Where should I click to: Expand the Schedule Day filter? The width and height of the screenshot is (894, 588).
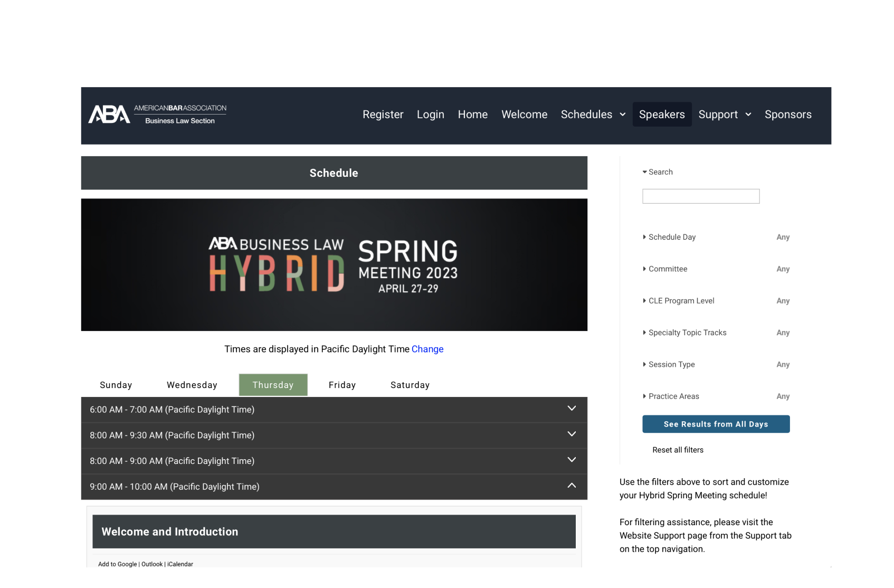pyautogui.click(x=716, y=237)
